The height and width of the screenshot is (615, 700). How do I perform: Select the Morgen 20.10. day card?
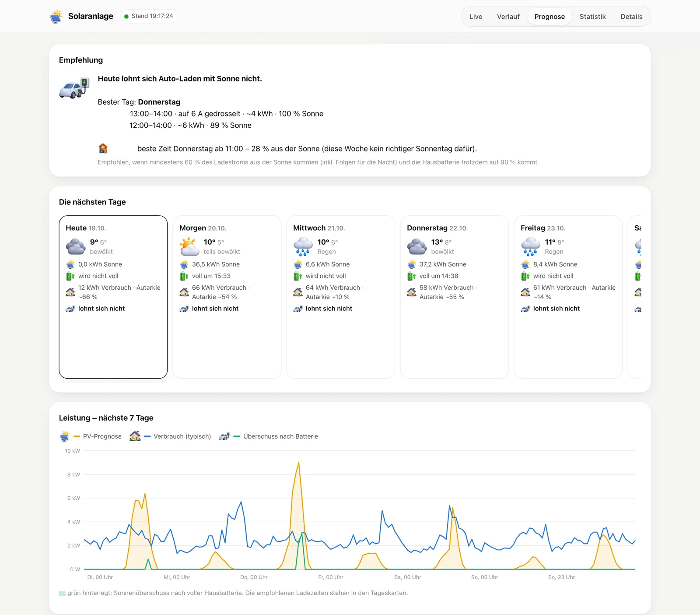click(x=227, y=297)
